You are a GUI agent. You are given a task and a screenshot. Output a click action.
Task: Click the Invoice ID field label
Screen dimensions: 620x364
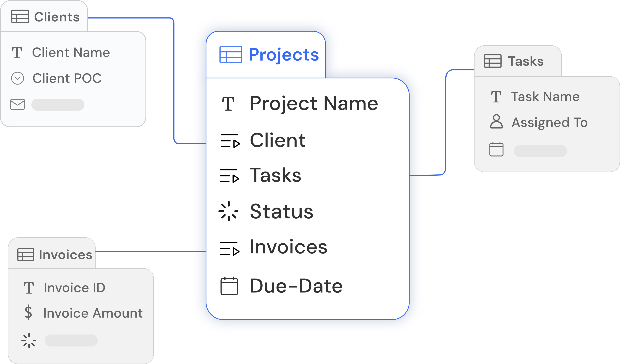[74, 288]
